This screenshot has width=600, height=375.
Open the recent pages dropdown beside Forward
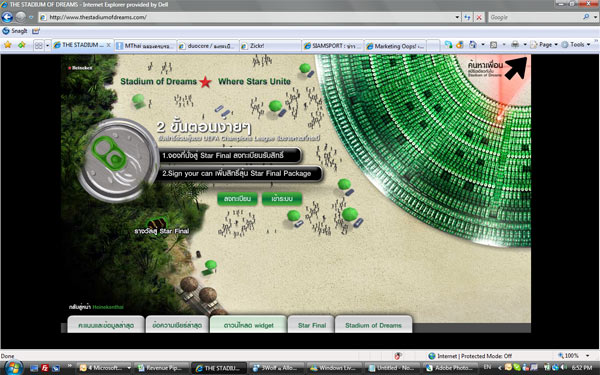click(x=31, y=17)
